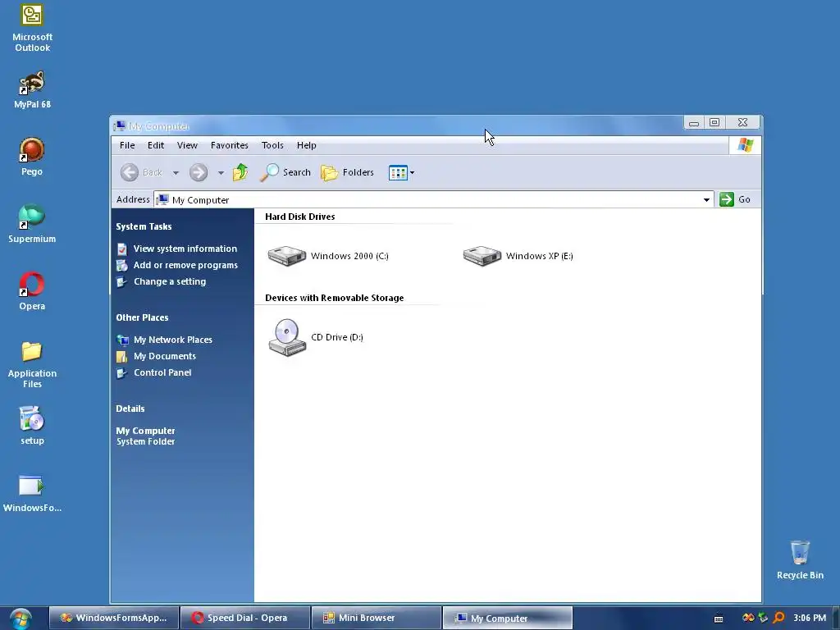
Task: Select the Pego desktop shortcut
Action: 32,157
